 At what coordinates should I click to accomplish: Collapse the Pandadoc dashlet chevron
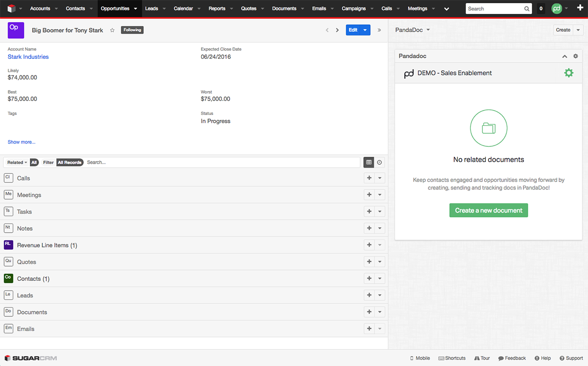point(565,56)
